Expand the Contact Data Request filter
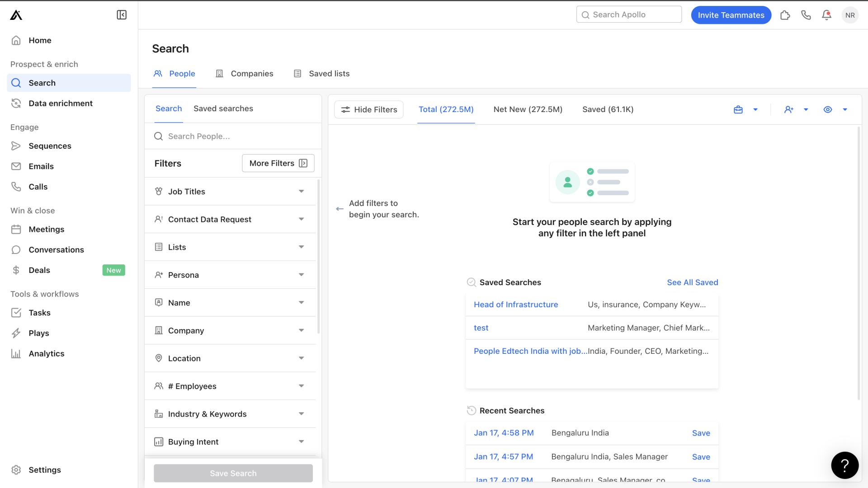868x488 pixels. (x=230, y=219)
